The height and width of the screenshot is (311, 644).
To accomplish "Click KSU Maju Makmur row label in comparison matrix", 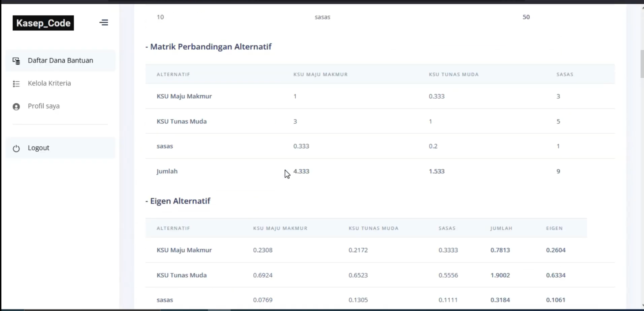I will 184,96.
